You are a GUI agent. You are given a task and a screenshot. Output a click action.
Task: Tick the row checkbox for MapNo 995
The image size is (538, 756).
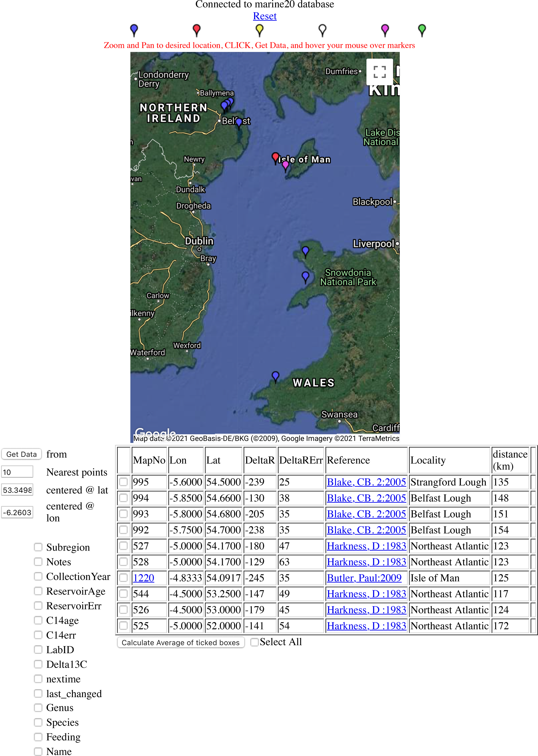[x=123, y=482]
